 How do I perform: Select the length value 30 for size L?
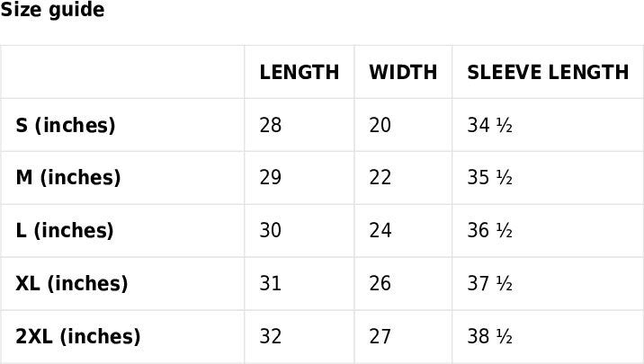click(271, 231)
